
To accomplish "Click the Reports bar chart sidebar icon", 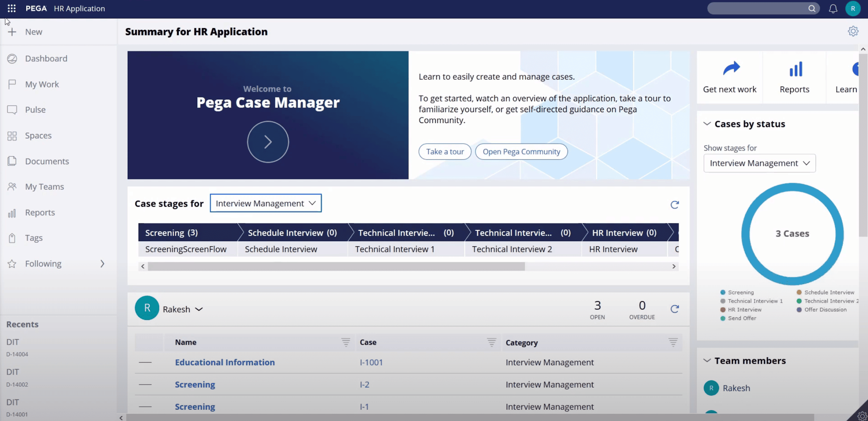I will (12, 213).
